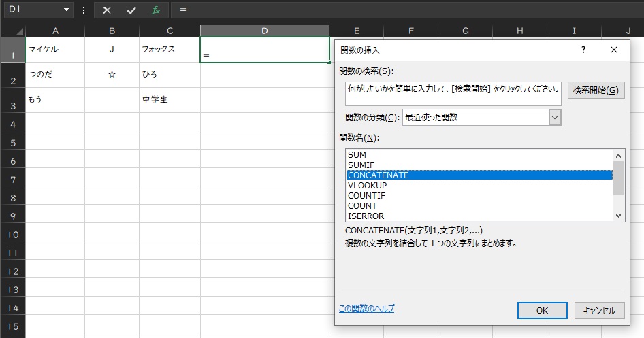Select column H header
644x338 pixels.
click(x=519, y=31)
